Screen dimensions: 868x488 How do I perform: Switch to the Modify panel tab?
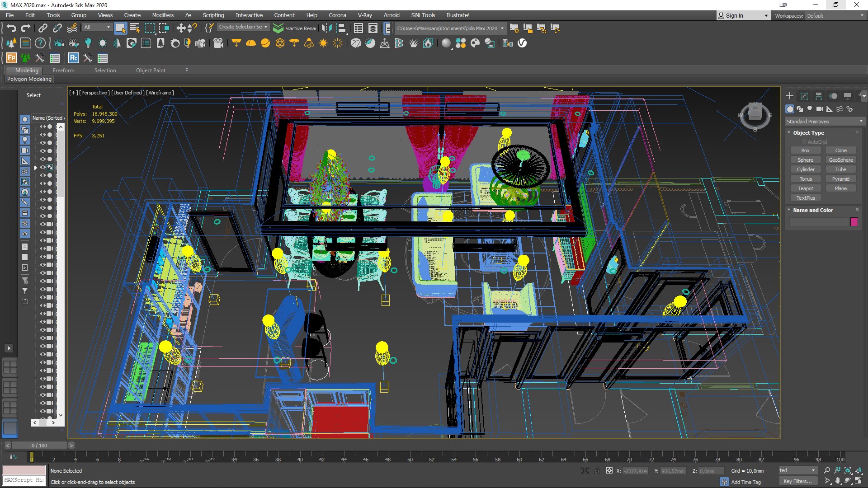804,96
